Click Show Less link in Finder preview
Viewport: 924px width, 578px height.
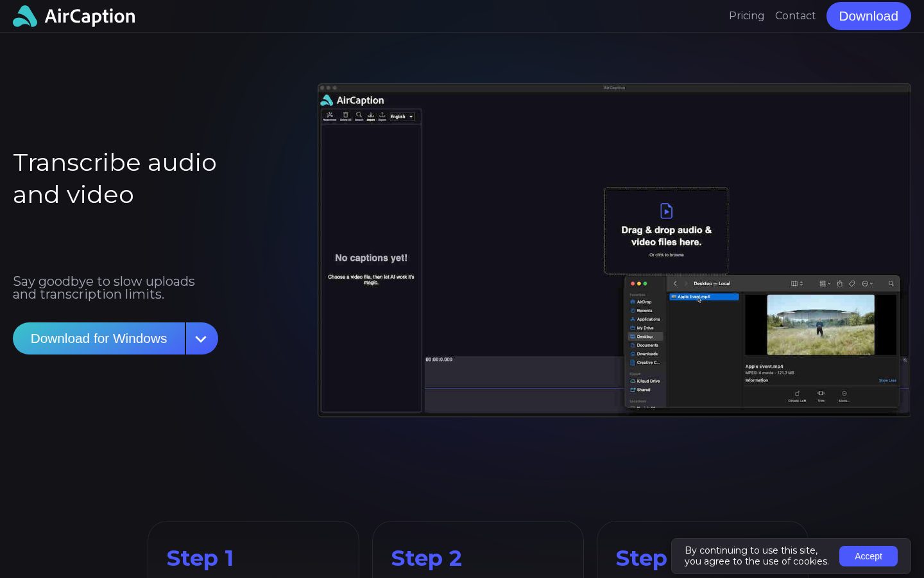tap(887, 380)
